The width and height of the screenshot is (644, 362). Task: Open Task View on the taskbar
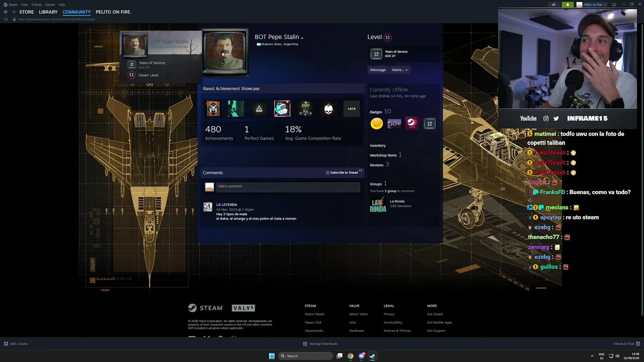[340, 356]
